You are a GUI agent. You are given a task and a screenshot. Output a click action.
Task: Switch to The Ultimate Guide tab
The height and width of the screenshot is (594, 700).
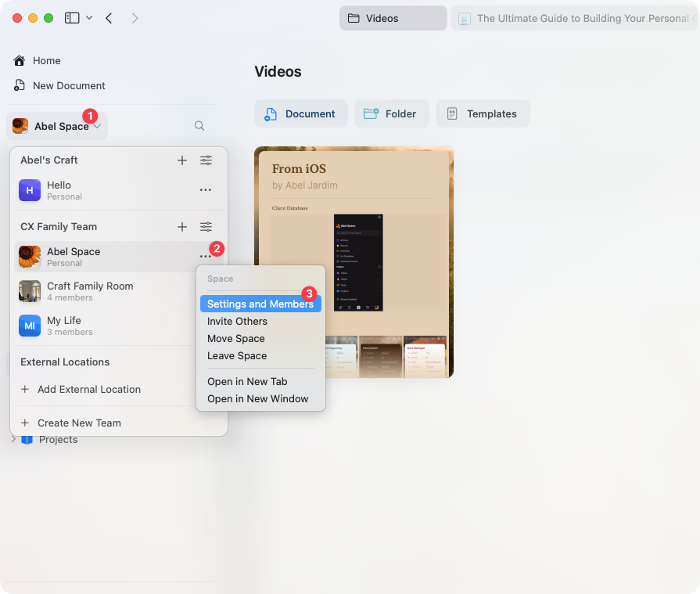pyautogui.click(x=573, y=18)
